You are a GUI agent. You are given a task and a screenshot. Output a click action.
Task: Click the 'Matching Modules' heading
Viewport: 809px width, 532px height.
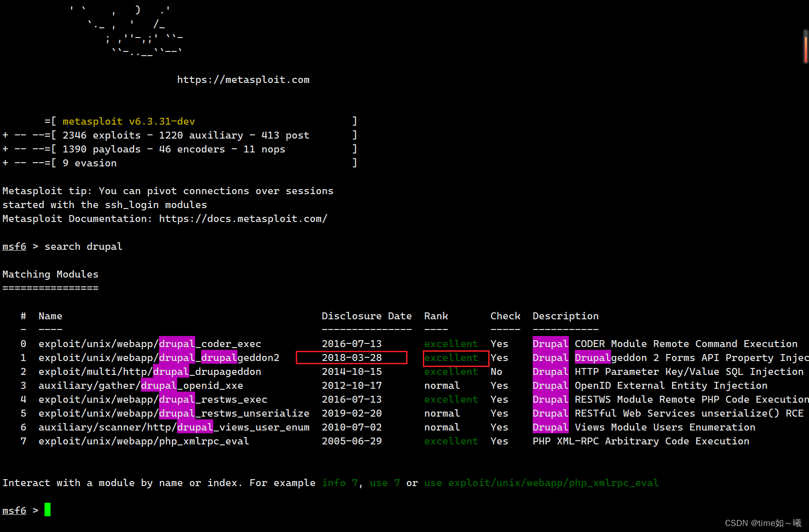click(x=51, y=274)
